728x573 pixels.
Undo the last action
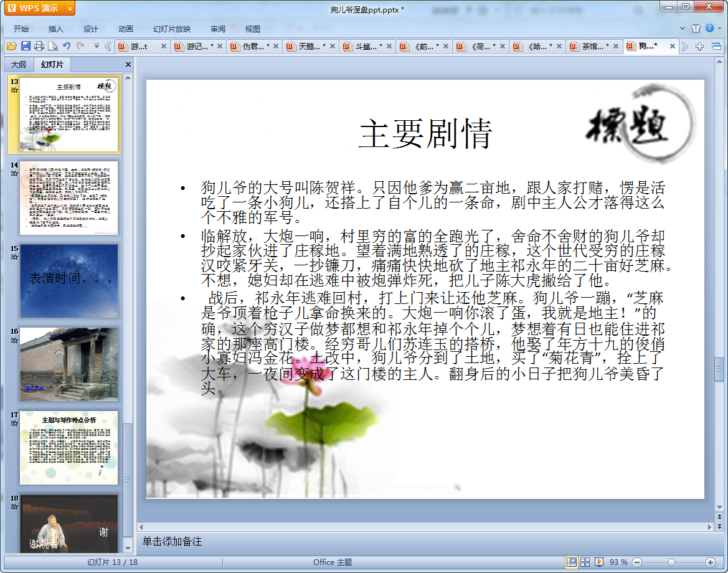(67, 45)
